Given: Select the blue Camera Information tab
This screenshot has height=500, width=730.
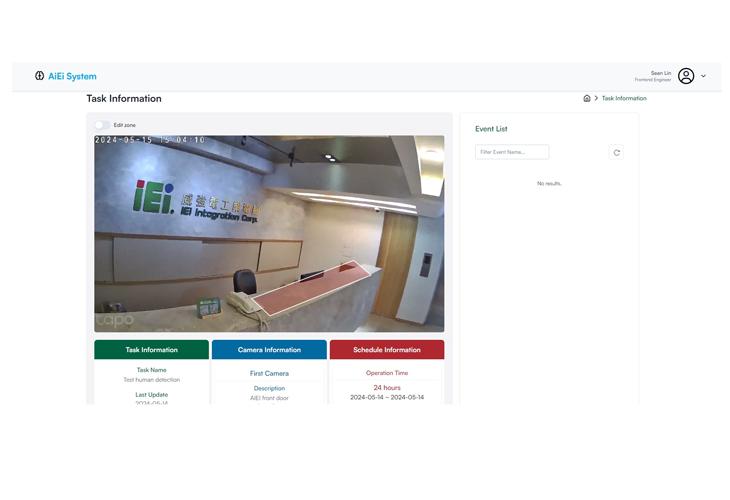Looking at the screenshot, I should tap(269, 350).
